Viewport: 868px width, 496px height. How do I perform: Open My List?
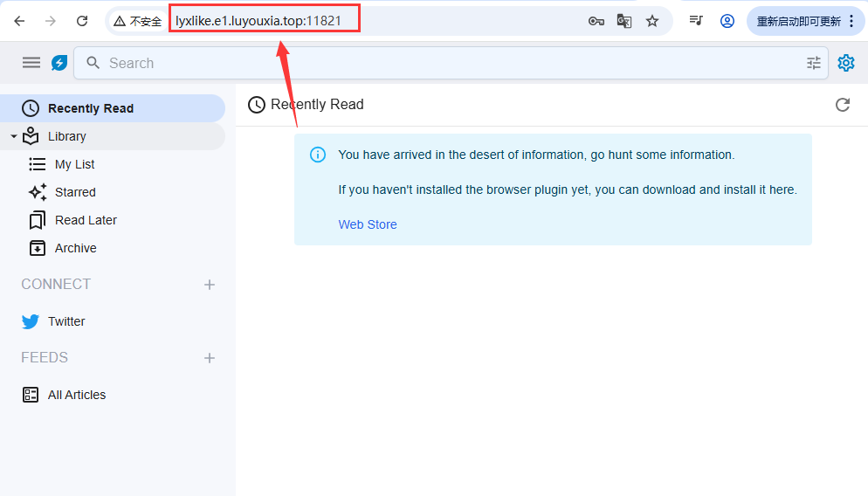tap(74, 164)
